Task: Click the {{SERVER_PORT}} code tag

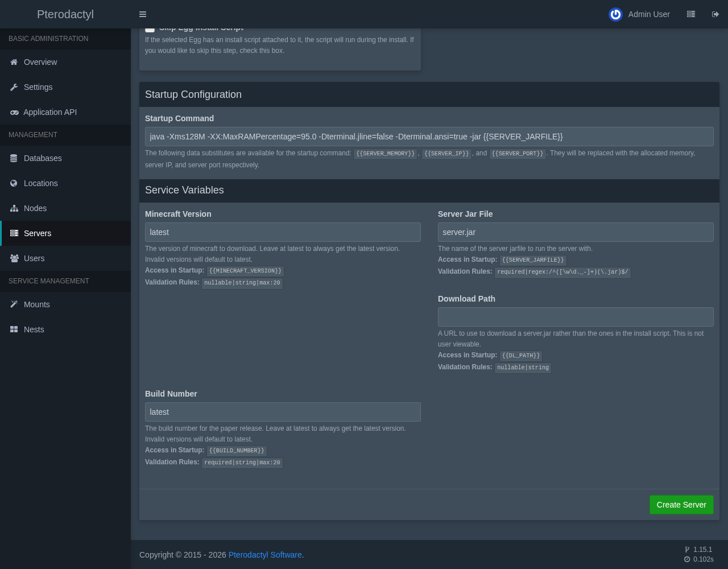Action: pyautogui.click(x=518, y=154)
